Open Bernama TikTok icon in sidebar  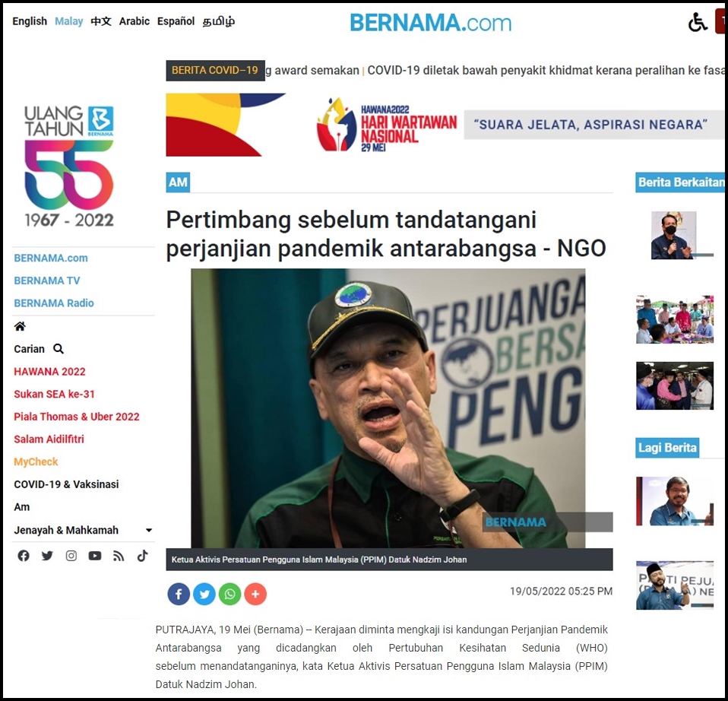click(143, 556)
